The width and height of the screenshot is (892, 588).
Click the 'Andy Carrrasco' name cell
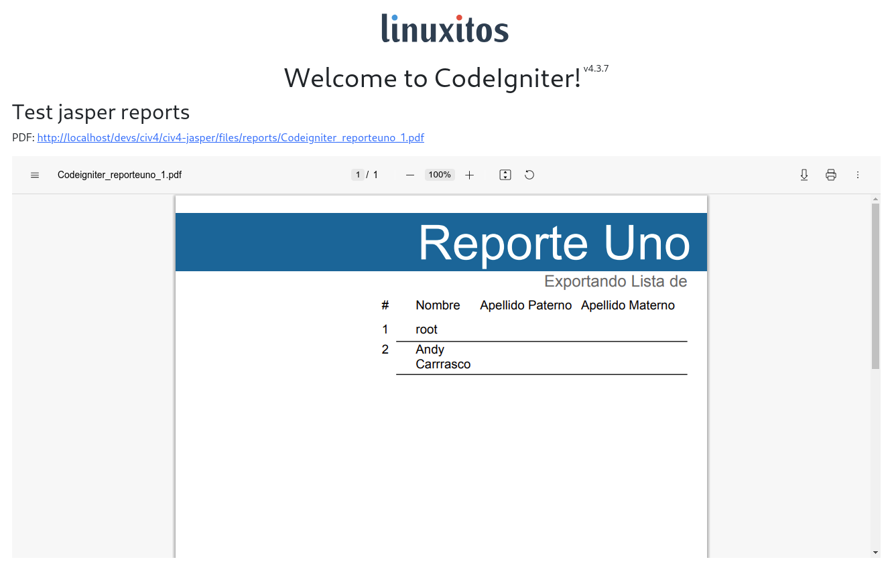(x=443, y=357)
